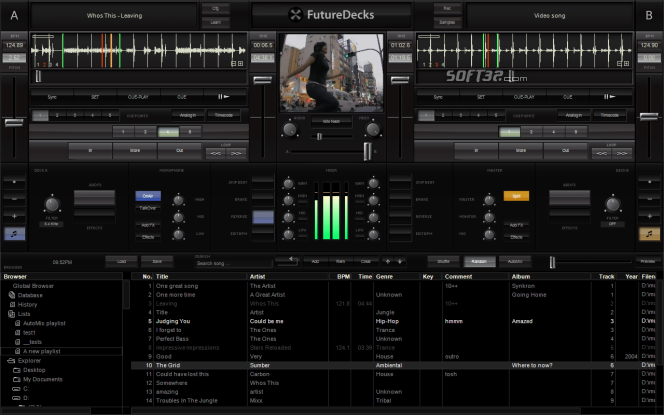This screenshot has height=415, width=664.
Task: Toggle play/pause on deck A
Action: 224,97
